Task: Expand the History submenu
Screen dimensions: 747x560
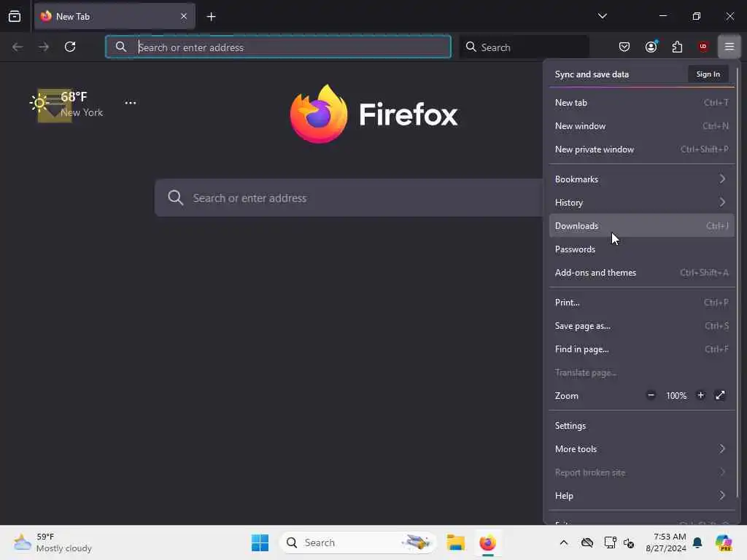Action: click(642, 203)
